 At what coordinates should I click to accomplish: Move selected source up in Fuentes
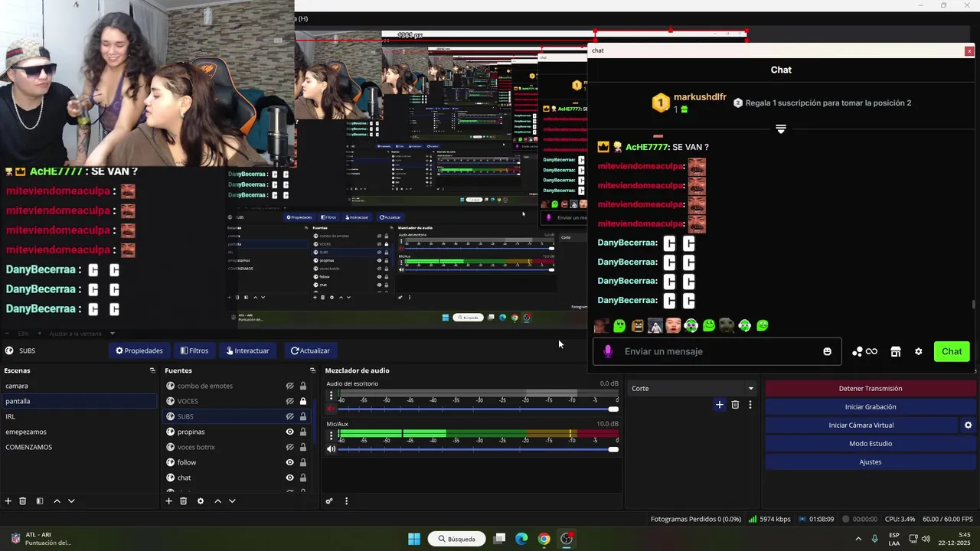click(x=217, y=501)
